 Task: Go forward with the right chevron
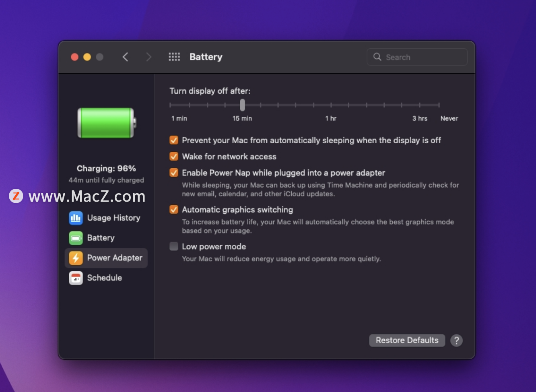coord(148,57)
